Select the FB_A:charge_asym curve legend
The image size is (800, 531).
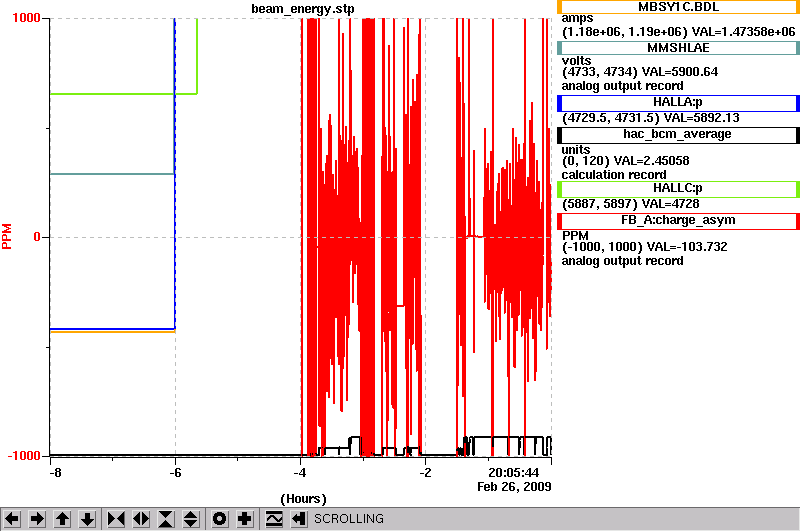pos(678,221)
